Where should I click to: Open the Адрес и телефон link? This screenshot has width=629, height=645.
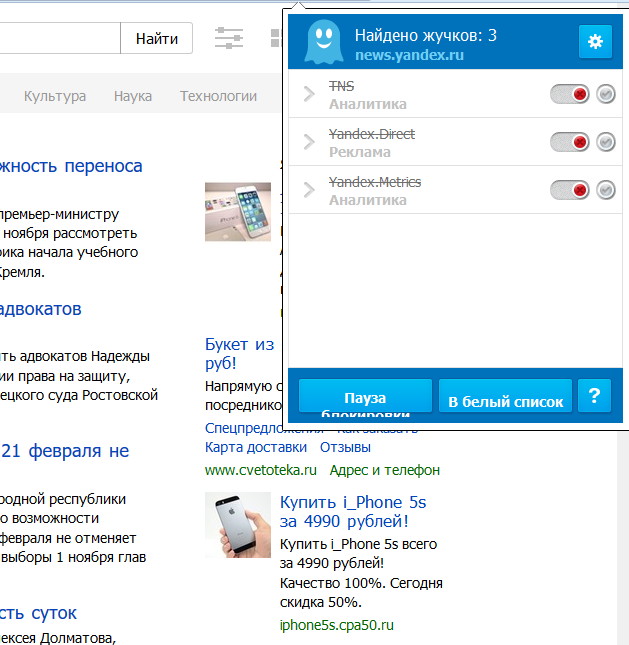(385, 470)
